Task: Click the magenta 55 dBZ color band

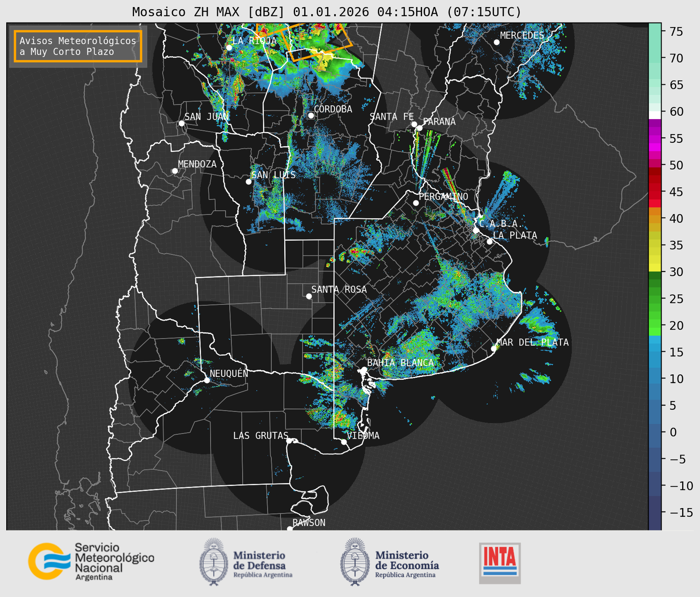Action: coord(654,139)
